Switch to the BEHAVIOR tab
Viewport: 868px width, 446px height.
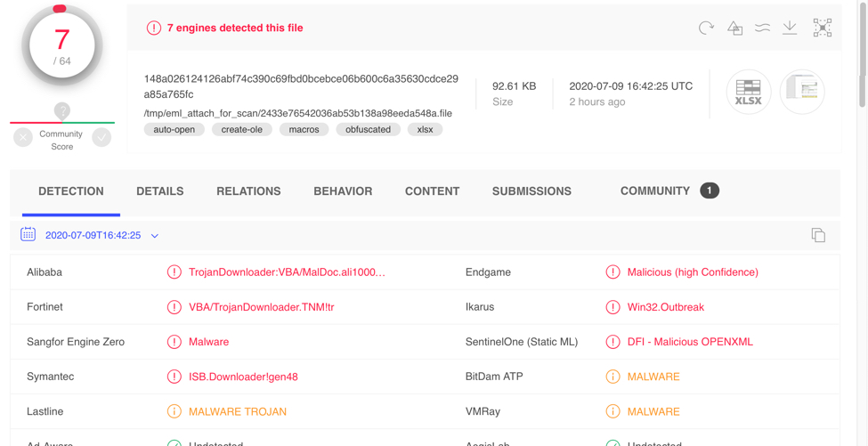343,191
